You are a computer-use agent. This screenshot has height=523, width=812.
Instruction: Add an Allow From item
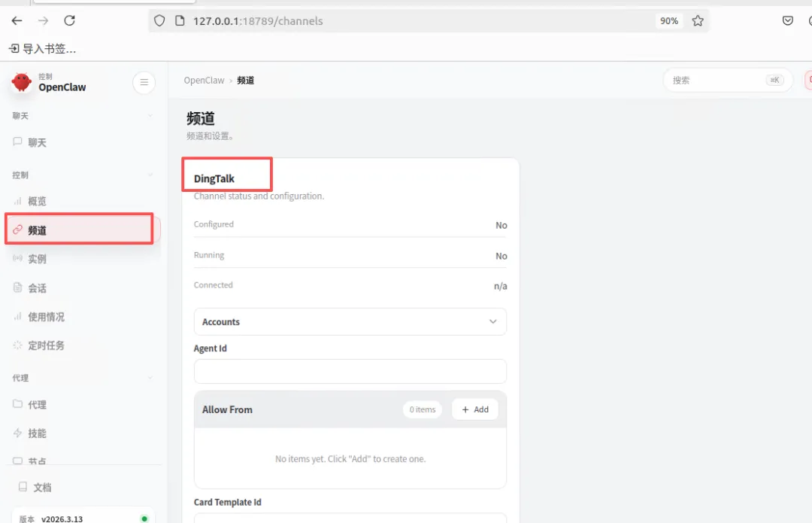(475, 409)
